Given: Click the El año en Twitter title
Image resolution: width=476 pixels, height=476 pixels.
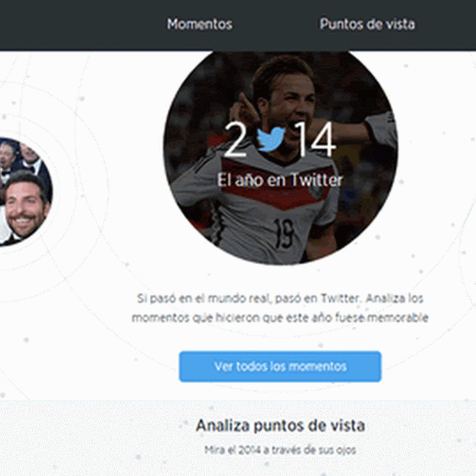Looking at the screenshot, I should coord(280,180).
